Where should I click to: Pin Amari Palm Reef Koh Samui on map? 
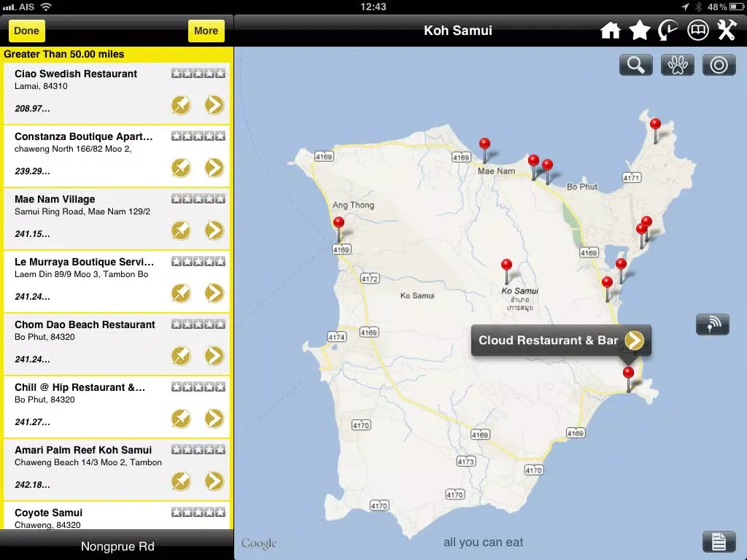181,481
